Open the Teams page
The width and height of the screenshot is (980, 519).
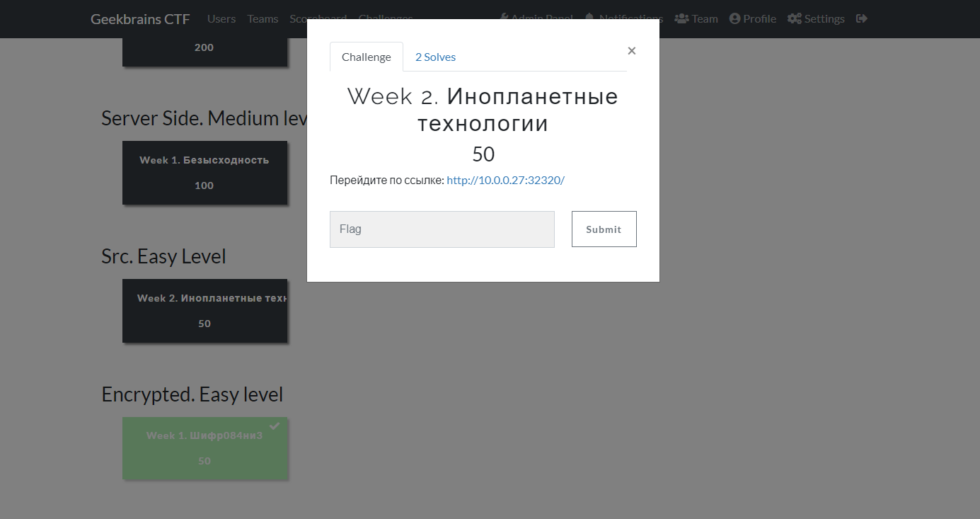click(x=263, y=19)
